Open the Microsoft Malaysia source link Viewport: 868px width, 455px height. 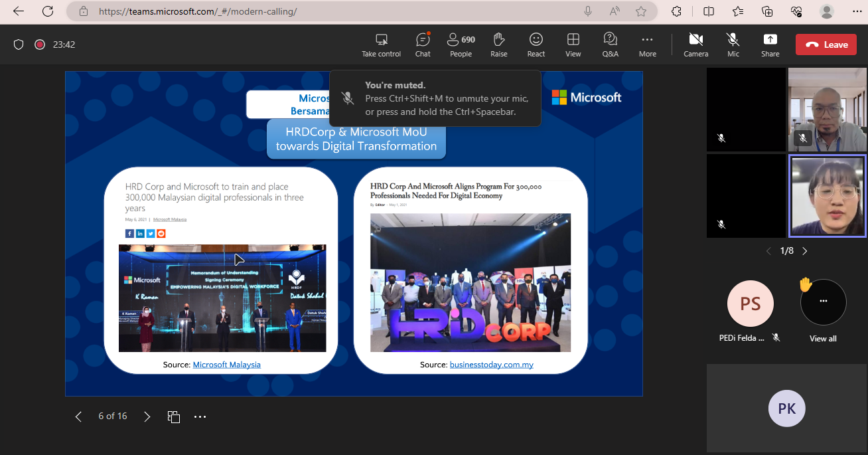point(226,365)
